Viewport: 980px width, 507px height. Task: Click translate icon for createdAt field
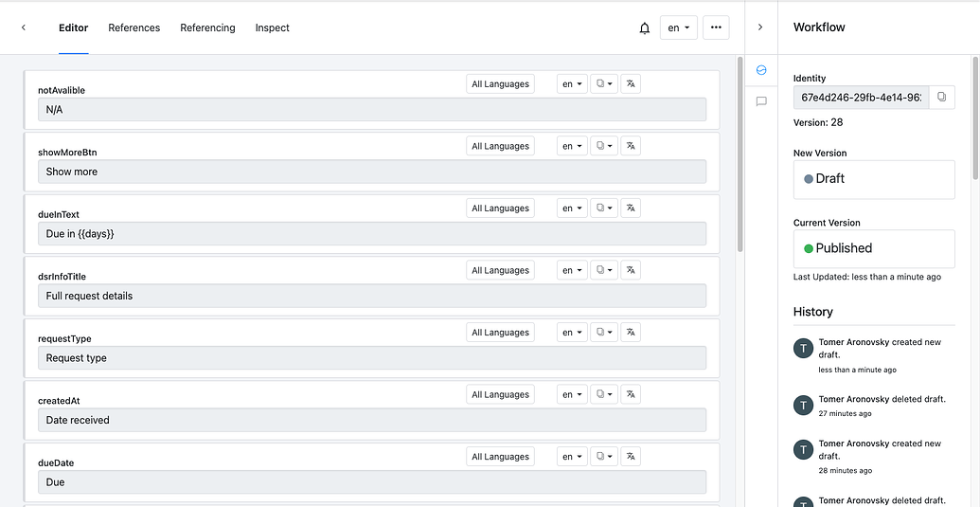[x=630, y=394]
